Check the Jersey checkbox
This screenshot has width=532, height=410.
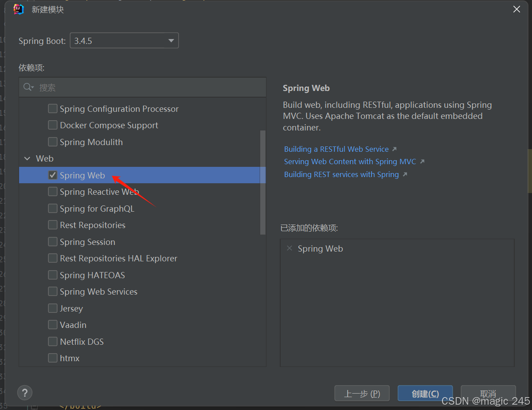tap(53, 308)
